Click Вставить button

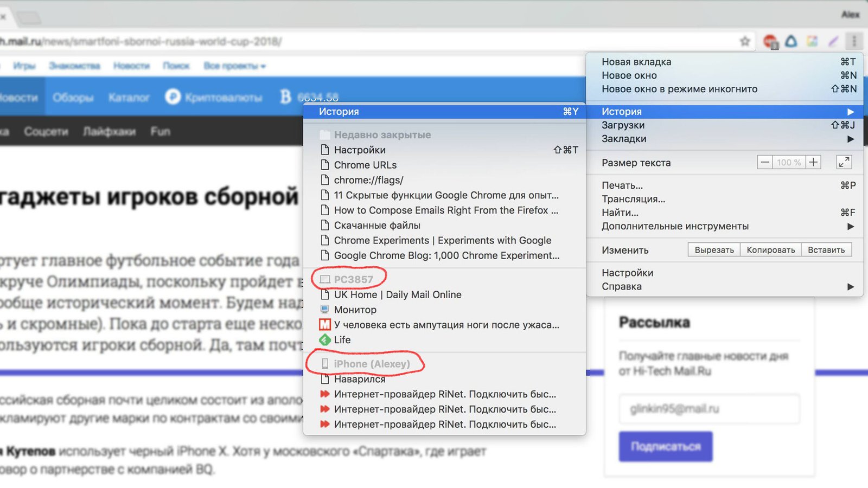826,250
